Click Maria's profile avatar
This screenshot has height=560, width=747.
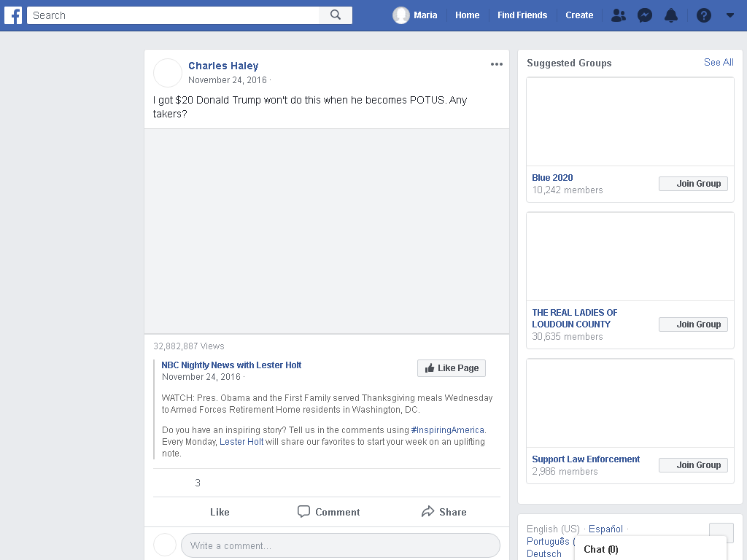401,15
